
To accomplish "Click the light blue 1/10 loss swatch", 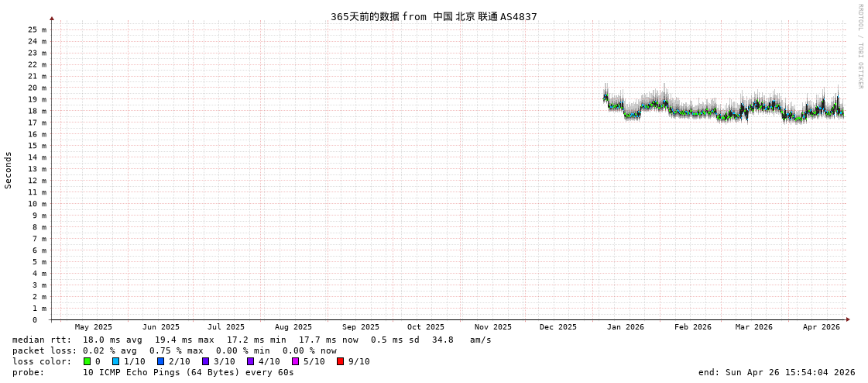I will [115, 361].
